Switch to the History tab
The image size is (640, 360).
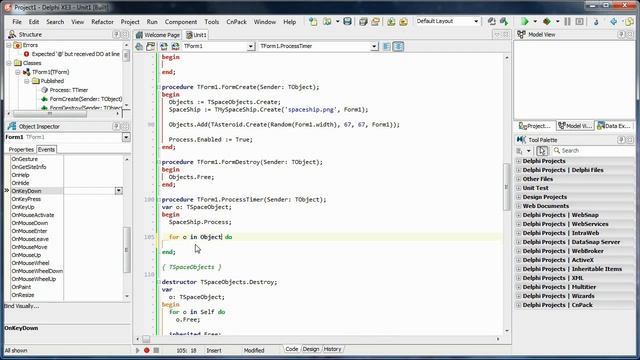332,349
